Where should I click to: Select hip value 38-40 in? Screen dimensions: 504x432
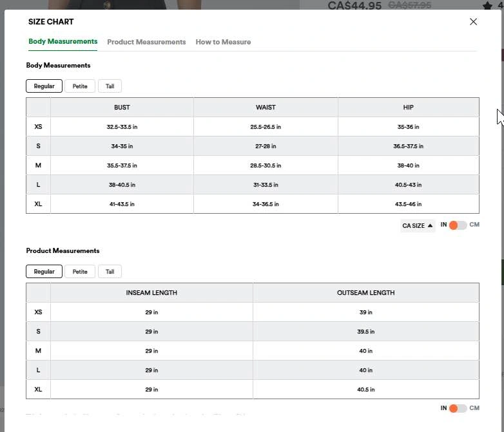(x=408, y=165)
